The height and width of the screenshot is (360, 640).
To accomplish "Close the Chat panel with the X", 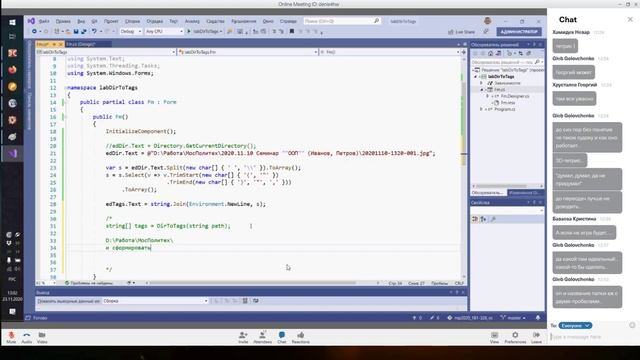I will tap(630, 19).
